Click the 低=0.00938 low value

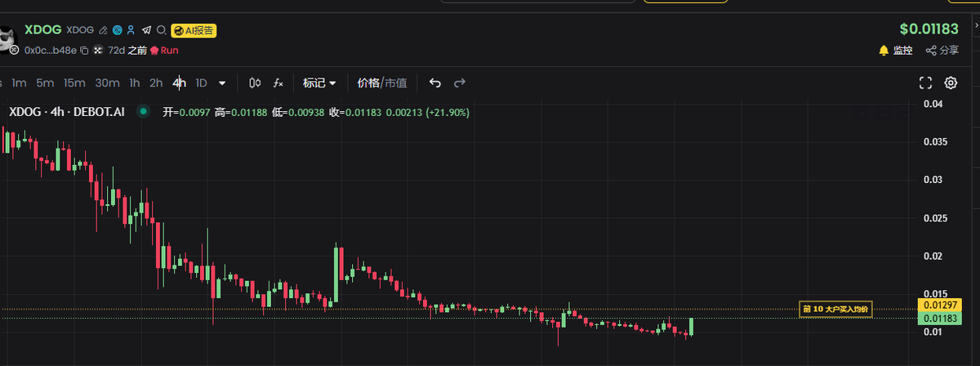pos(300,112)
